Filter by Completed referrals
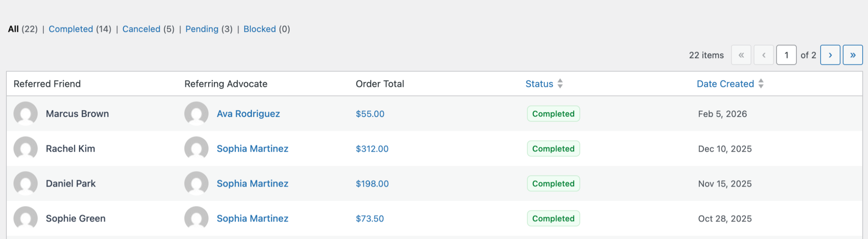The height and width of the screenshot is (239, 868). pyautogui.click(x=71, y=29)
